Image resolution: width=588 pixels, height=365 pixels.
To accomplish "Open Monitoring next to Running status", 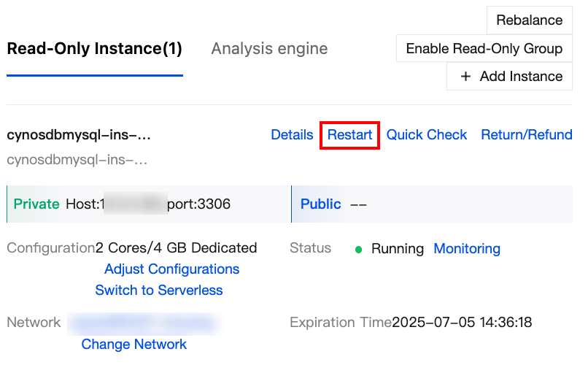I will point(467,249).
